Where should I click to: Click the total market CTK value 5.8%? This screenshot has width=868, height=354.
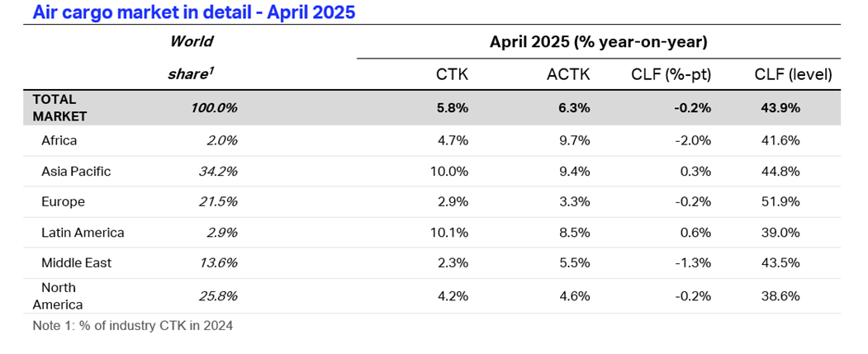(x=452, y=107)
